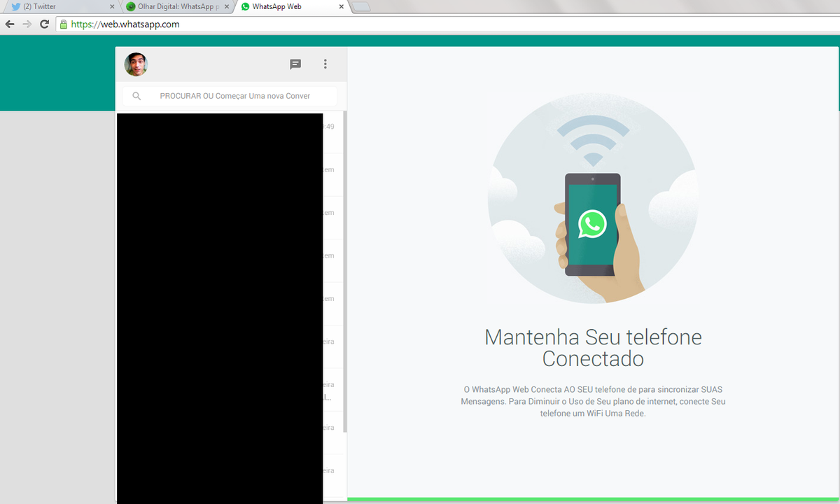Select the WhatsApp Web tab
Screen dimensions: 840x504
pyautogui.click(x=293, y=6)
